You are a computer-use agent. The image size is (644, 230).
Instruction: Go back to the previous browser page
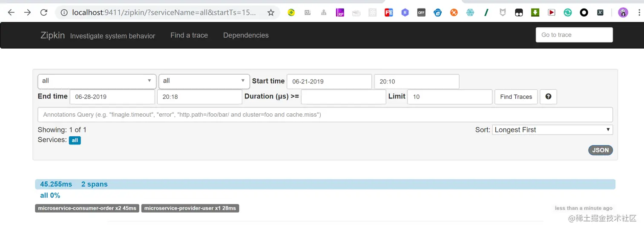[x=11, y=12]
